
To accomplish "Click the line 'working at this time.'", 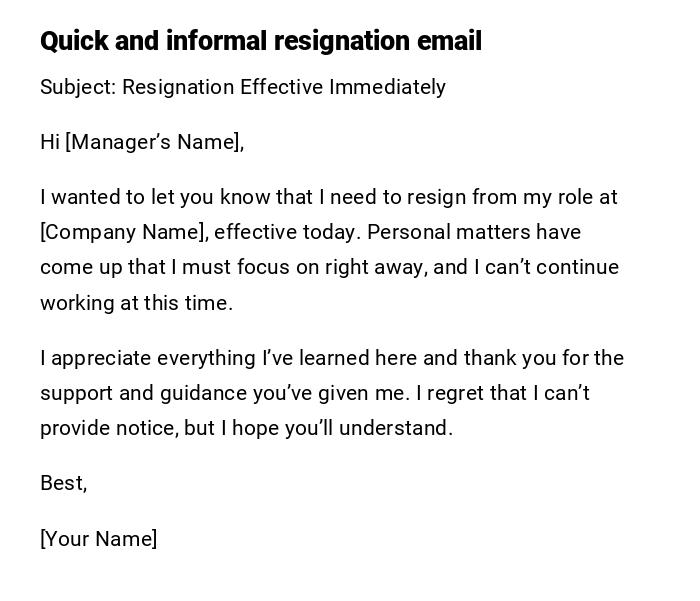I will (x=136, y=303).
